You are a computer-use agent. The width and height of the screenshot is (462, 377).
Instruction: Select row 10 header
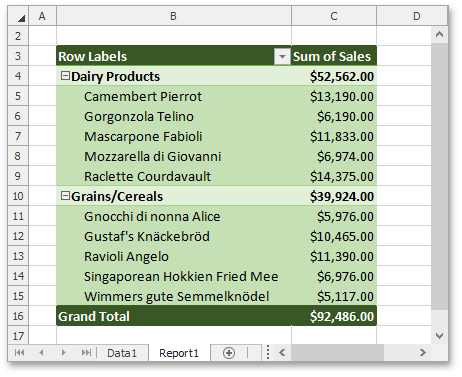tap(18, 196)
